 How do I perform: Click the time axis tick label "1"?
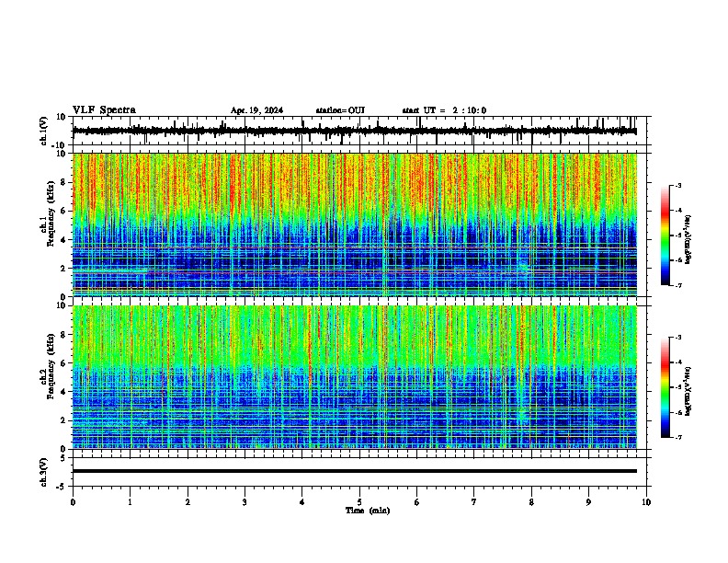tap(131, 502)
